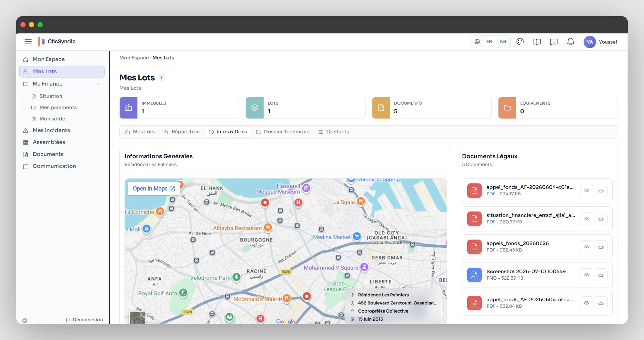
Task: Collapse the Ma Finance chevron
Action: tap(99, 84)
